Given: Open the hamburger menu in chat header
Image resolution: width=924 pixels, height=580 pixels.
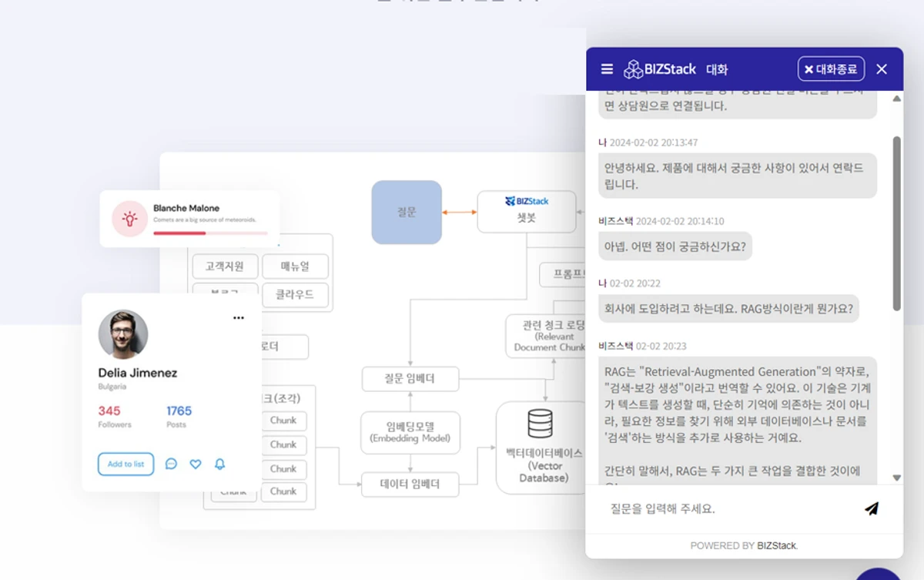Looking at the screenshot, I should (607, 69).
